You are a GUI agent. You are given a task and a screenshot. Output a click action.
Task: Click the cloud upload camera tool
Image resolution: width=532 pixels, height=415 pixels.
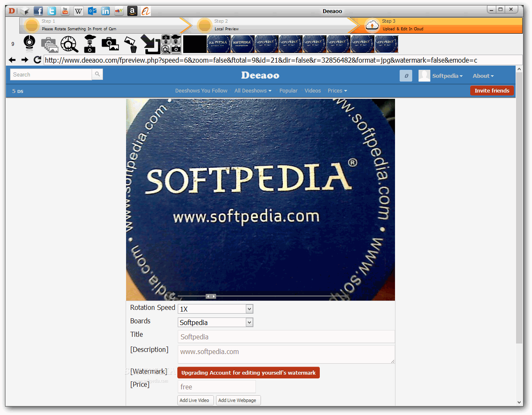tap(90, 44)
